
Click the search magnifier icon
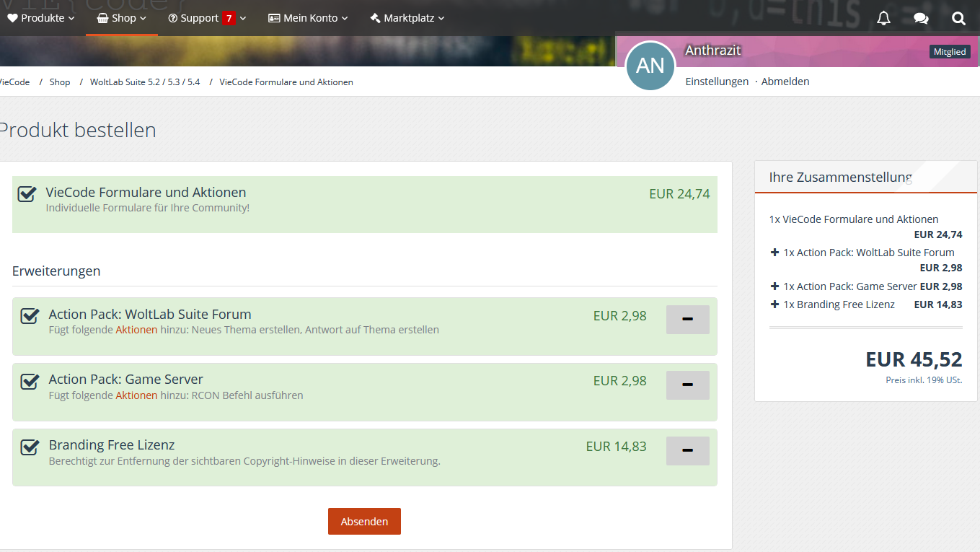pos(958,18)
